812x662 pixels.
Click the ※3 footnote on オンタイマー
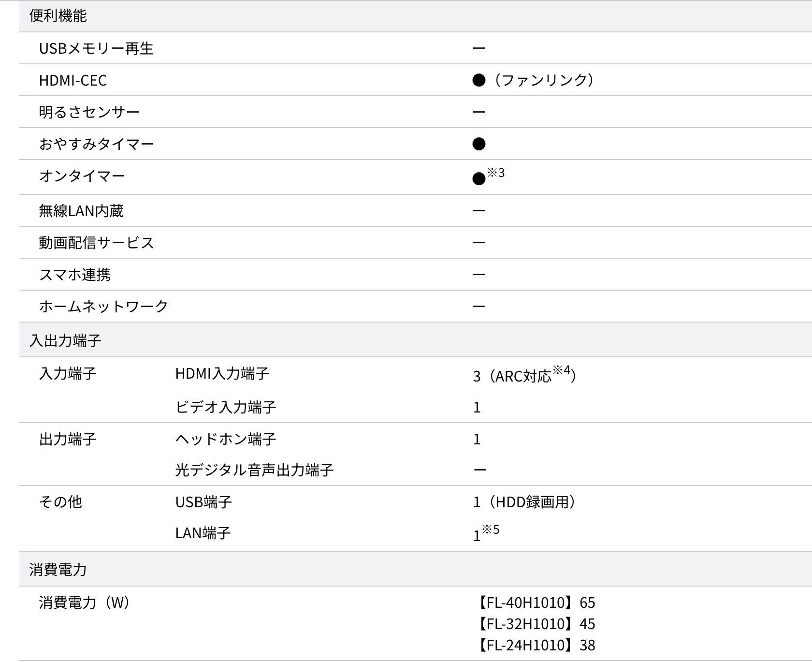tap(496, 173)
